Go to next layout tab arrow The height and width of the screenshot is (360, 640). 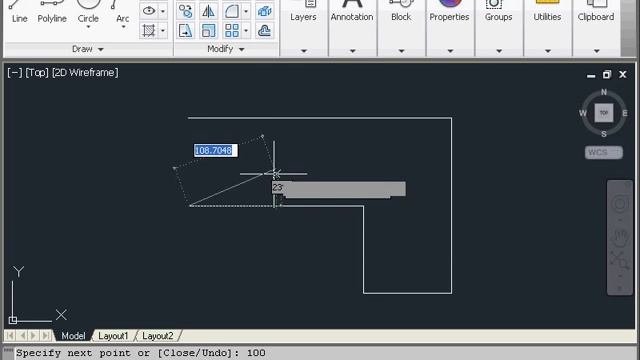pyautogui.click(x=34, y=336)
